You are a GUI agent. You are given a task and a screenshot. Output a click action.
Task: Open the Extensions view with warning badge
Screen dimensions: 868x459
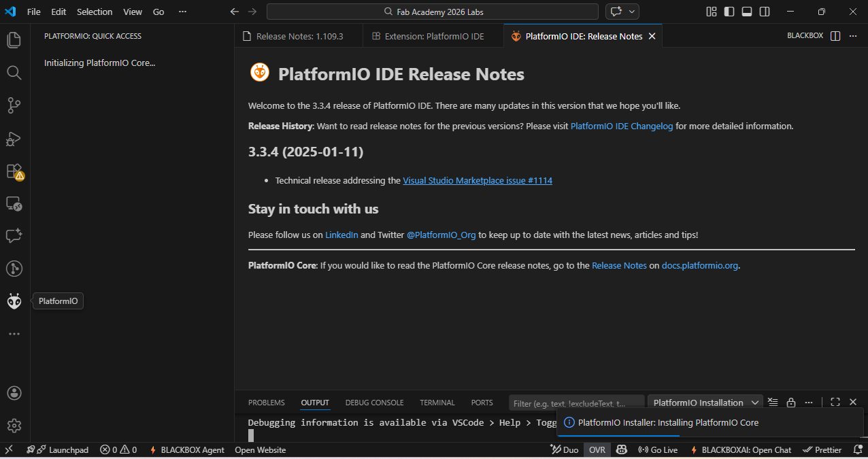[x=14, y=171]
